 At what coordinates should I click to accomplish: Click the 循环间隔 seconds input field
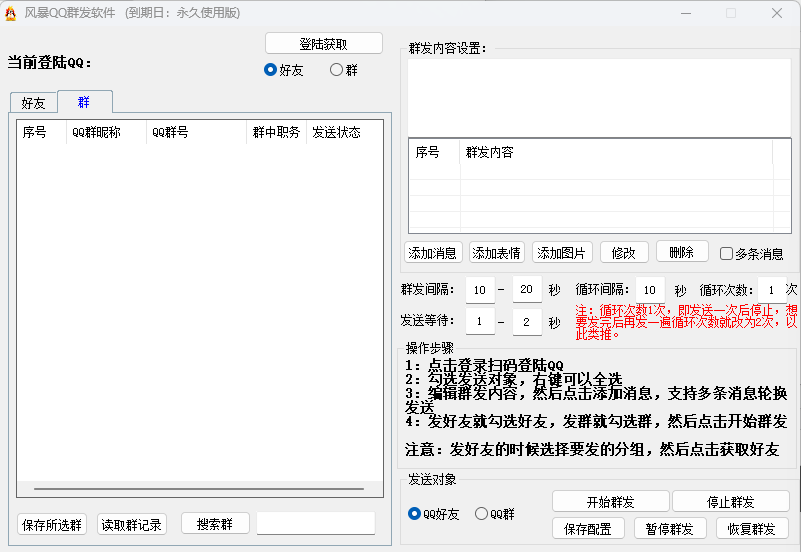649,290
